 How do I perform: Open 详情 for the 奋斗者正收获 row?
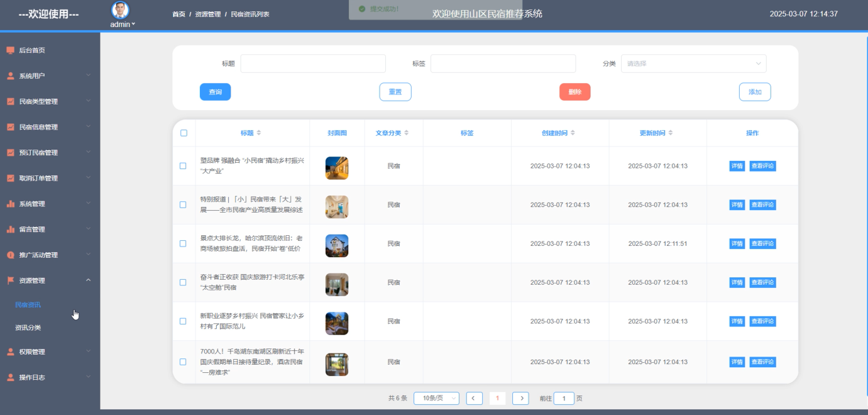[x=737, y=282]
